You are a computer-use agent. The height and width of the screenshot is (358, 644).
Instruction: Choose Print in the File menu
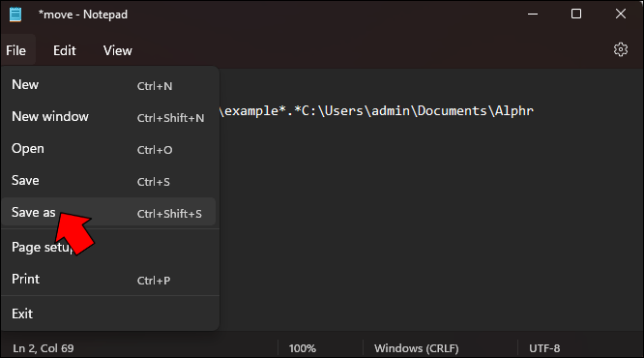(x=109, y=279)
